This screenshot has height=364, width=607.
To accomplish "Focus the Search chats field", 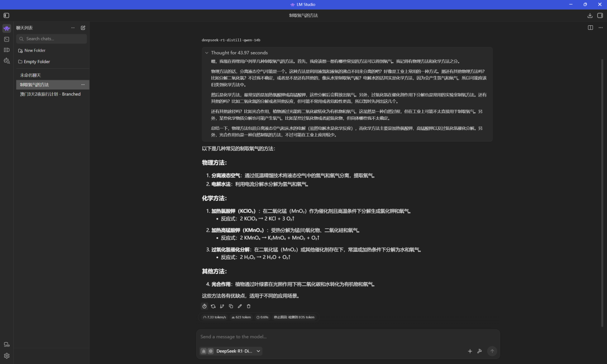I will [x=52, y=39].
